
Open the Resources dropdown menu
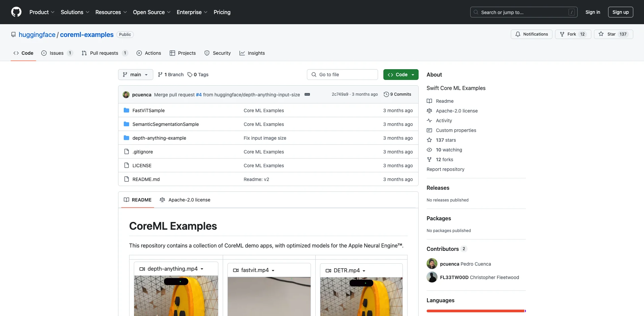111,12
